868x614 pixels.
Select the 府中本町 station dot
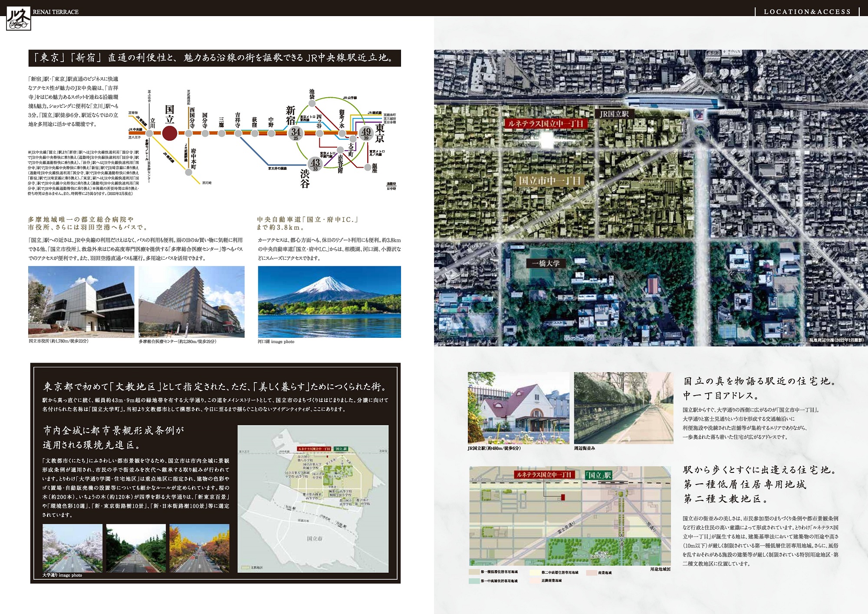click(188, 172)
